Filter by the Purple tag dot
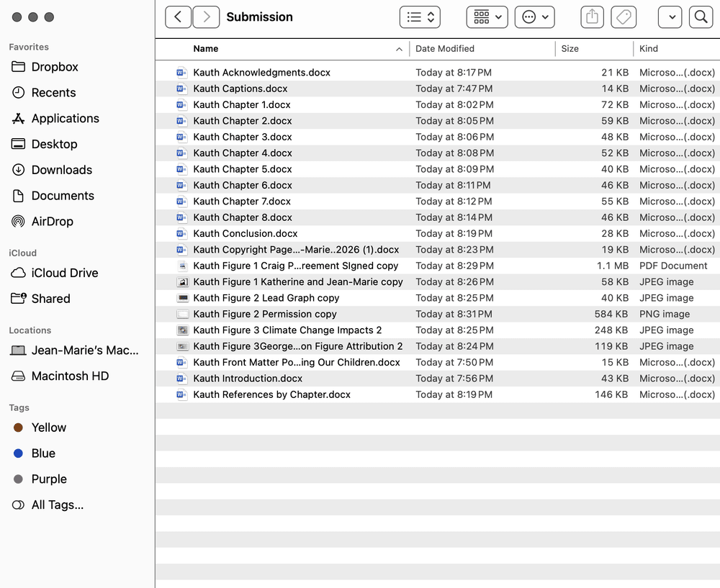 pyautogui.click(x=19, y=479)
